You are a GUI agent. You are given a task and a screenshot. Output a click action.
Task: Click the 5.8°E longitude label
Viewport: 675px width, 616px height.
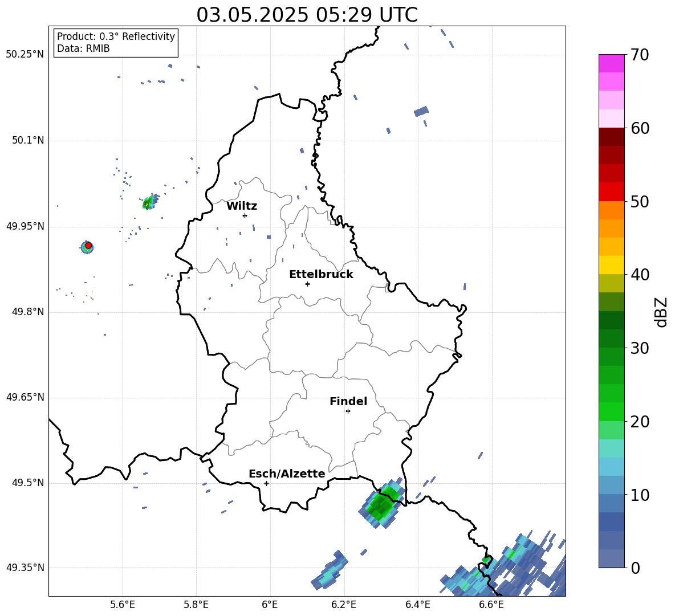[x=196, y=605]
